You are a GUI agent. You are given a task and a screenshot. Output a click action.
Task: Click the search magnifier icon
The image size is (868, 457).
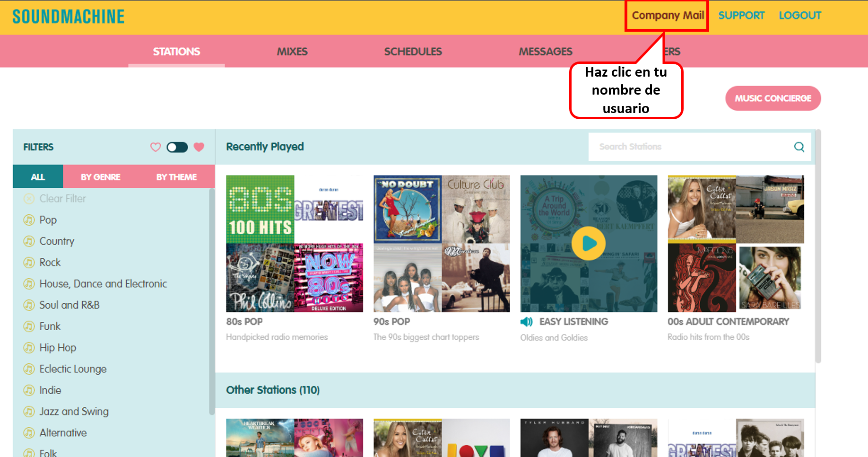799,147
